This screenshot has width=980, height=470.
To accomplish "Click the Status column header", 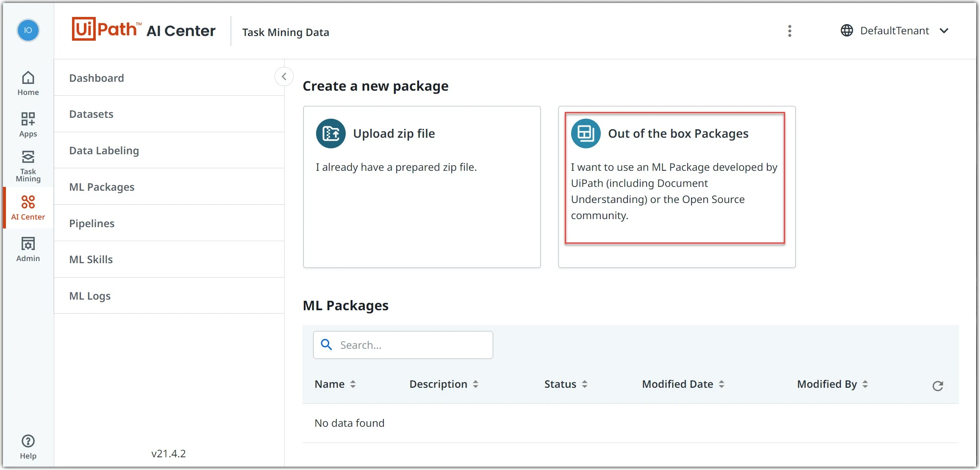I will [x=560, y=384].
